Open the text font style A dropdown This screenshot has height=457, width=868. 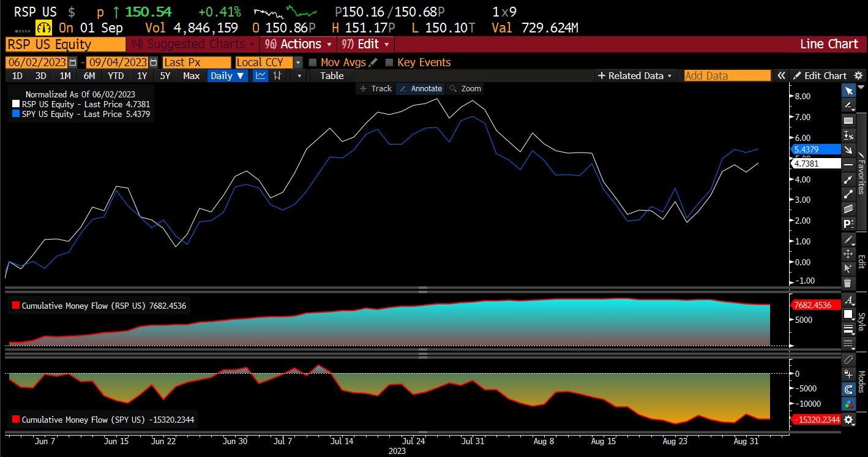coord(848,299)
